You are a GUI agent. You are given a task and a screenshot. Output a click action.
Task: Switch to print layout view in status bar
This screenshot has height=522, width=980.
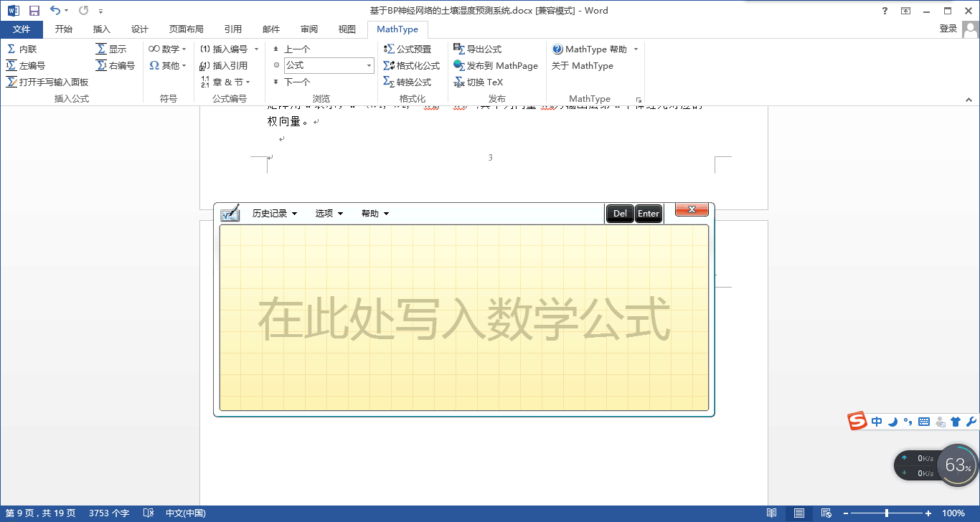tap(798, 513)
